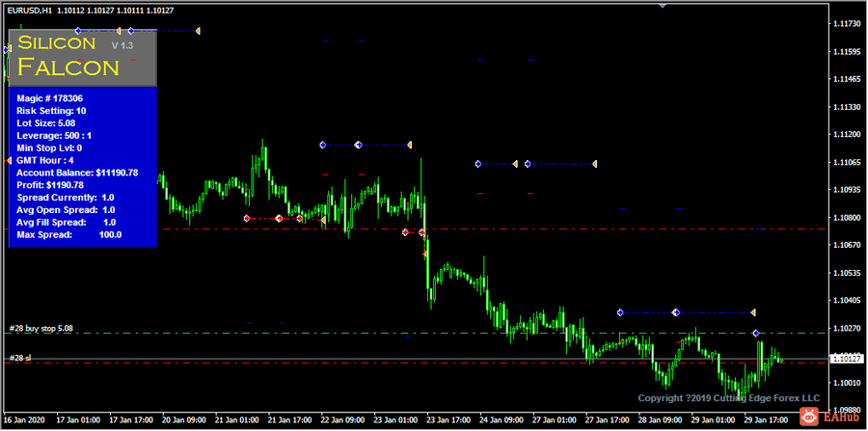This screenshot has height=431, width=868.
Task: Click the 20 Jan 09:00 time label
Action: click(x=184, y=420)
